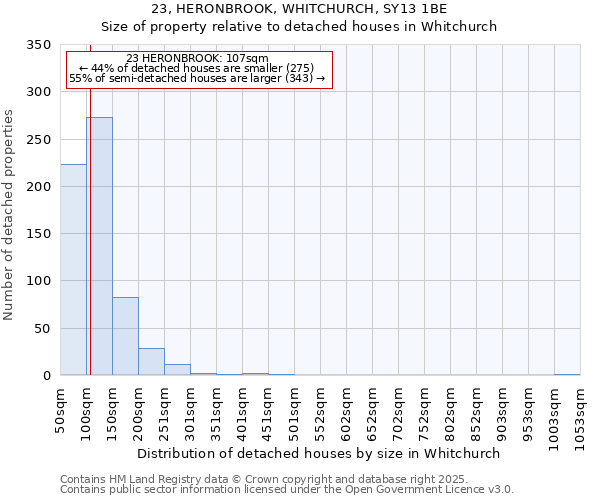Click the x-axis tick label '501sqm'
This screenshot has width=600, height=500.
pos(295,415)
